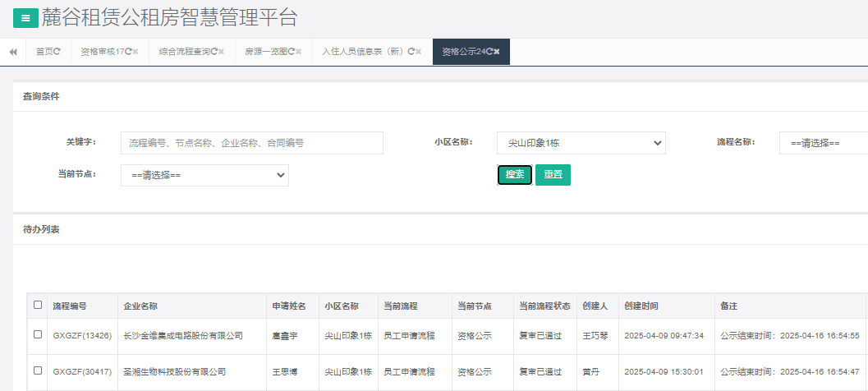Refresh the 资格公示24 tab
This screenshot has width=868, height=391.
tap(489, 52)
